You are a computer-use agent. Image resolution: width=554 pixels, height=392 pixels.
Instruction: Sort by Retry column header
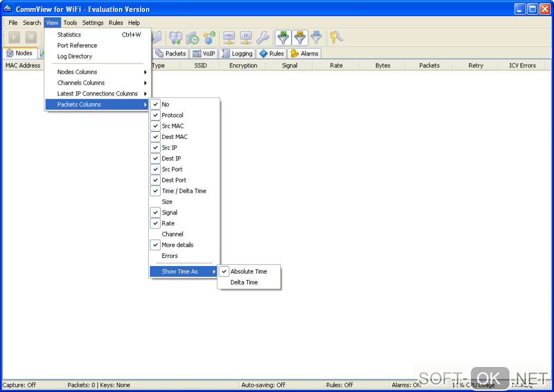476,65
